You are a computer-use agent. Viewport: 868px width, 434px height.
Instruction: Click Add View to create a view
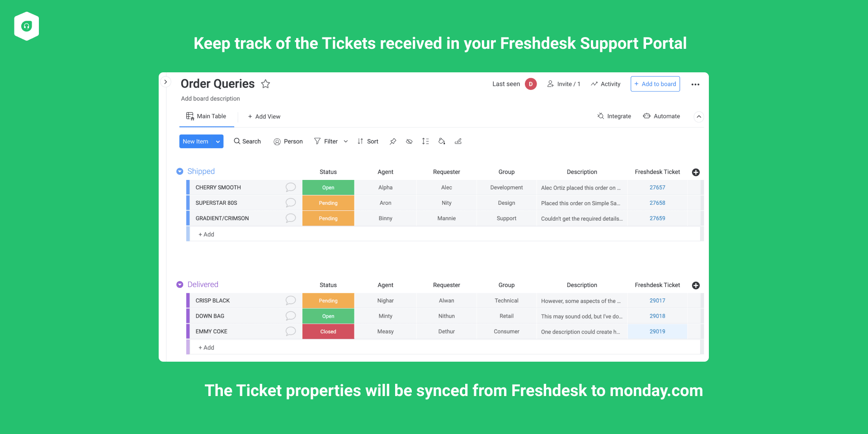[264, 117]
